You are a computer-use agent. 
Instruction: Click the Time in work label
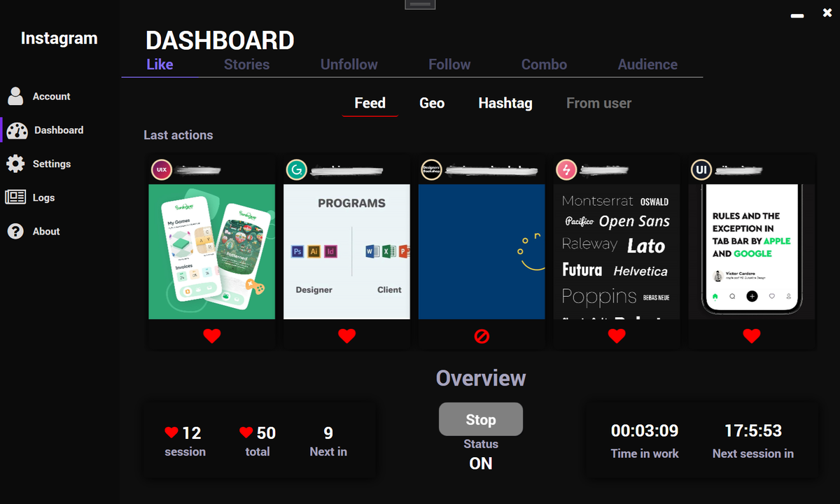645,454
